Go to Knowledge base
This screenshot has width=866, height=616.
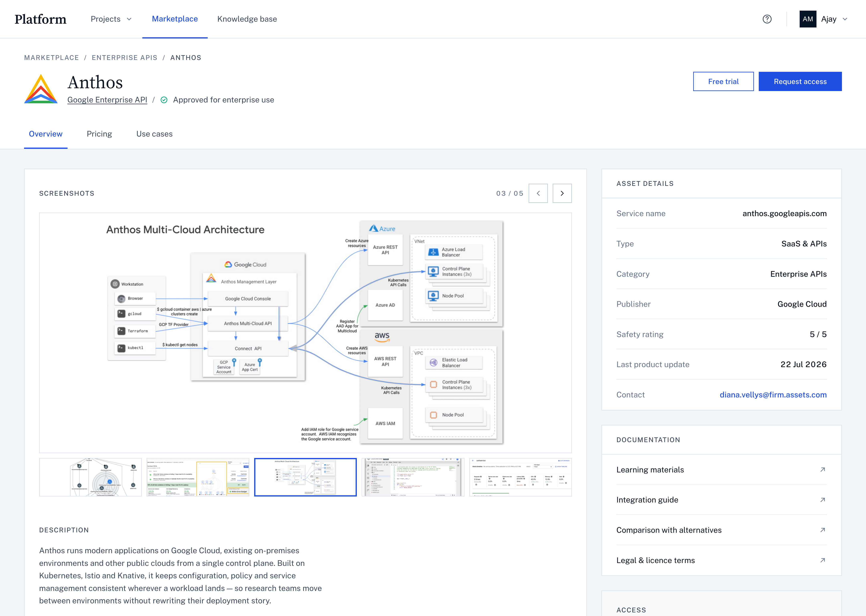[247, 19]
